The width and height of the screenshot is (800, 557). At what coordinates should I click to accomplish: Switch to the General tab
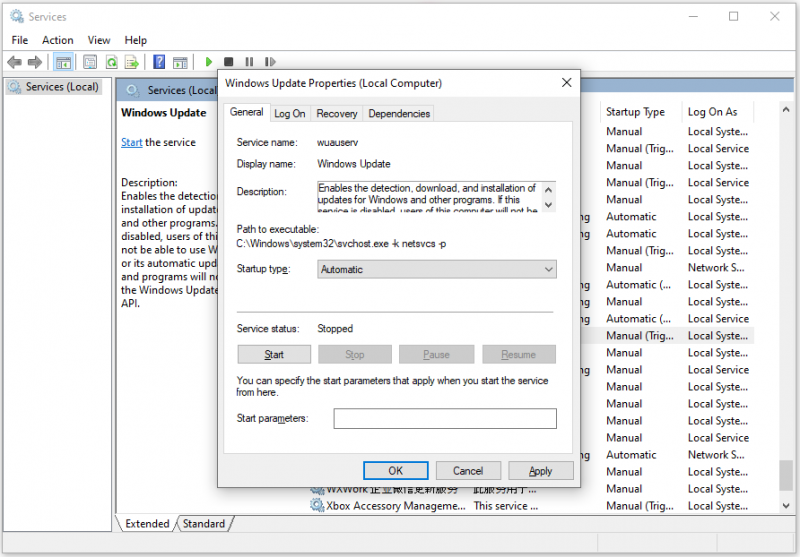click(246, 112)
